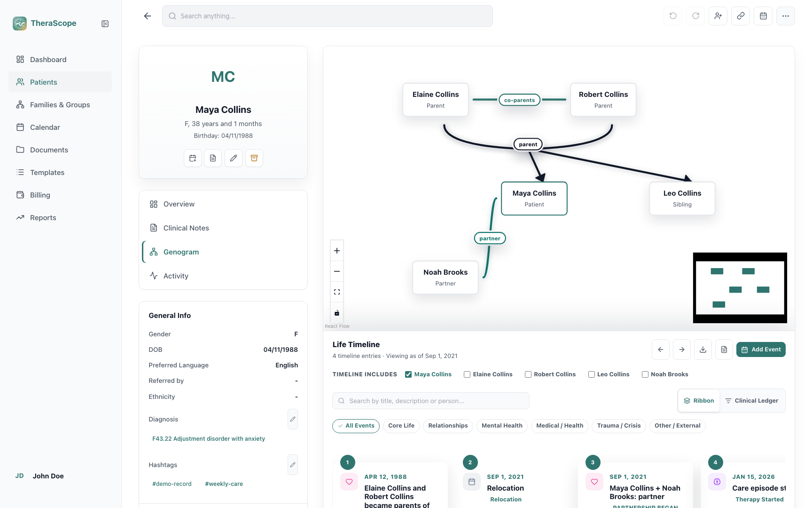This screenshot has height=508, width=812.
Task: Collapse the sidebar panel icon
Action: tap(105, 24)
